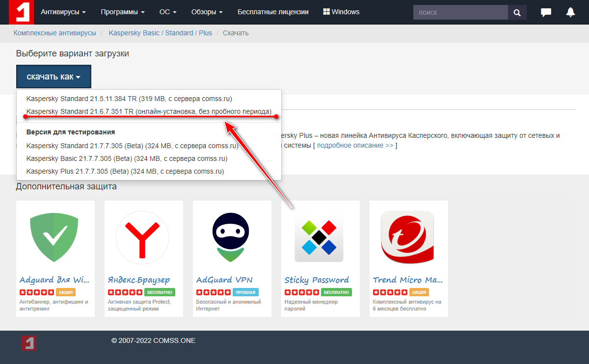The width and height of the screenshot is (589, 364).
Task: Click 'Выберите вариант загрузки' heading
Action: point(72,53)
